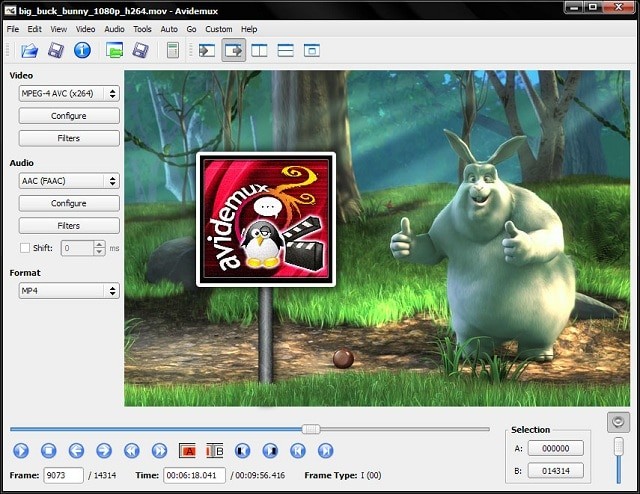Click the Filters button under Audio
Viewport: 640px width, 494px height.
tap(69, 225)
